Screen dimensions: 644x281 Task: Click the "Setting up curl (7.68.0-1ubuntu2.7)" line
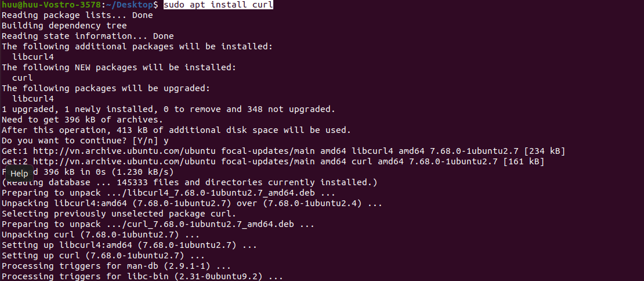(103, 255)
